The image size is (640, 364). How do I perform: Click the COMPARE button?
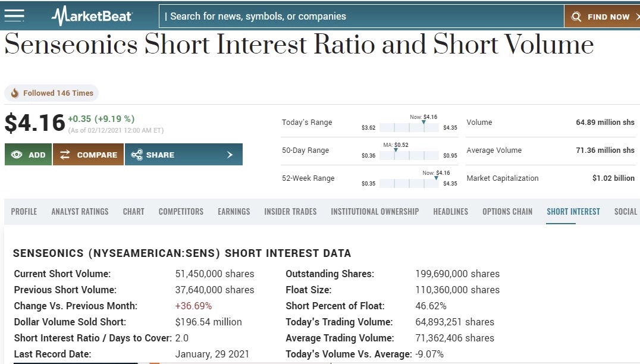[x=88, y=154]
